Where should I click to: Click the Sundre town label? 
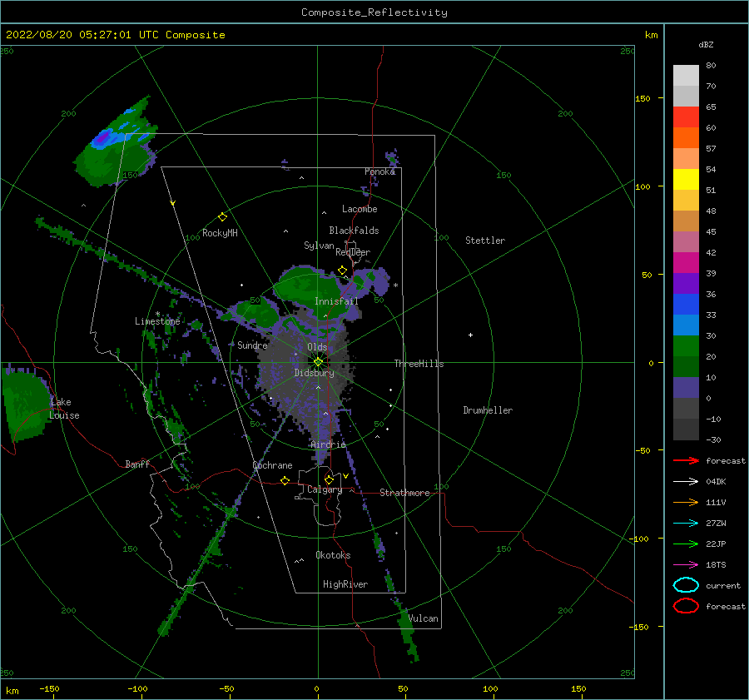252,345
